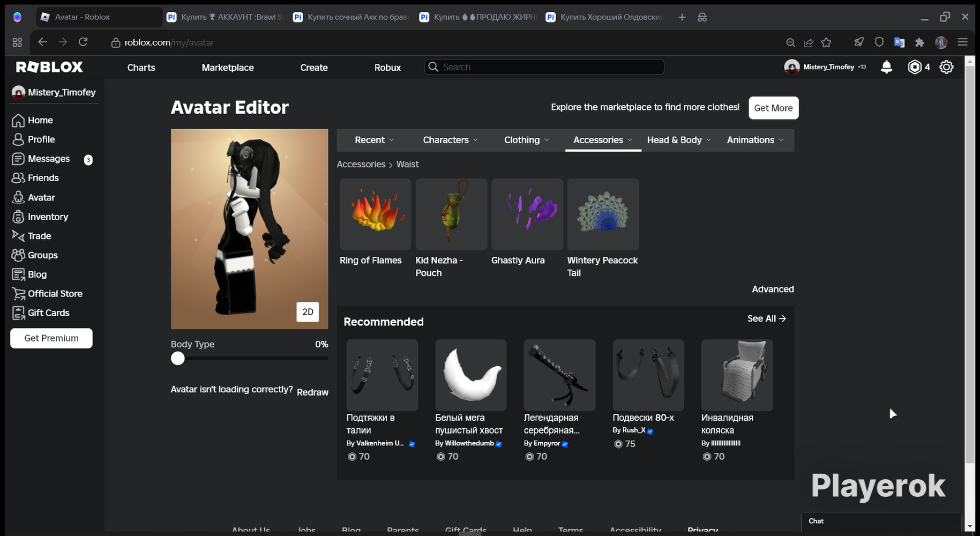
Task: Open a new browser tab
Action: tap(682, 17)
